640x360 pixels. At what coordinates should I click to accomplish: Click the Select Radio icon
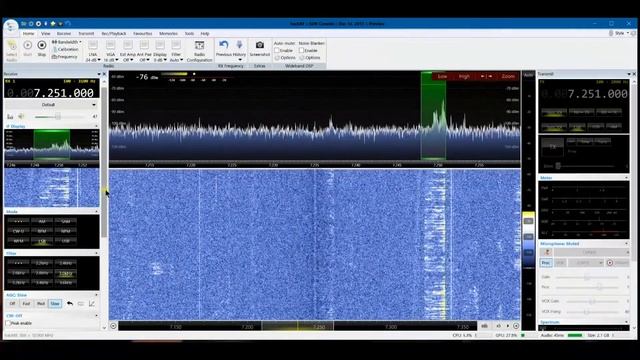point(12,45)
